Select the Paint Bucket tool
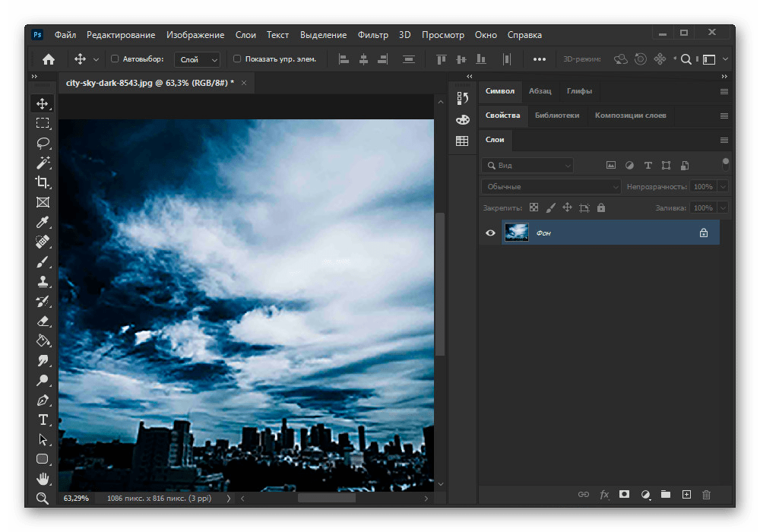 (42, 341)
